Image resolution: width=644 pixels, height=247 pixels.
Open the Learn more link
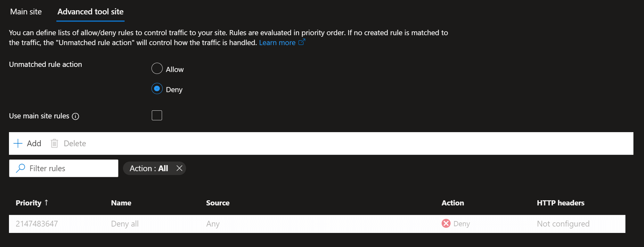pos(277,42)
